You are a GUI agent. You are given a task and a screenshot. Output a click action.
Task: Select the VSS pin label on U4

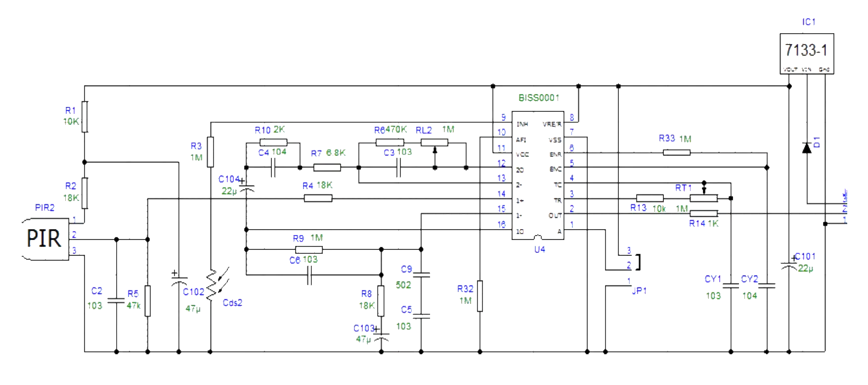tap(555, 140)
